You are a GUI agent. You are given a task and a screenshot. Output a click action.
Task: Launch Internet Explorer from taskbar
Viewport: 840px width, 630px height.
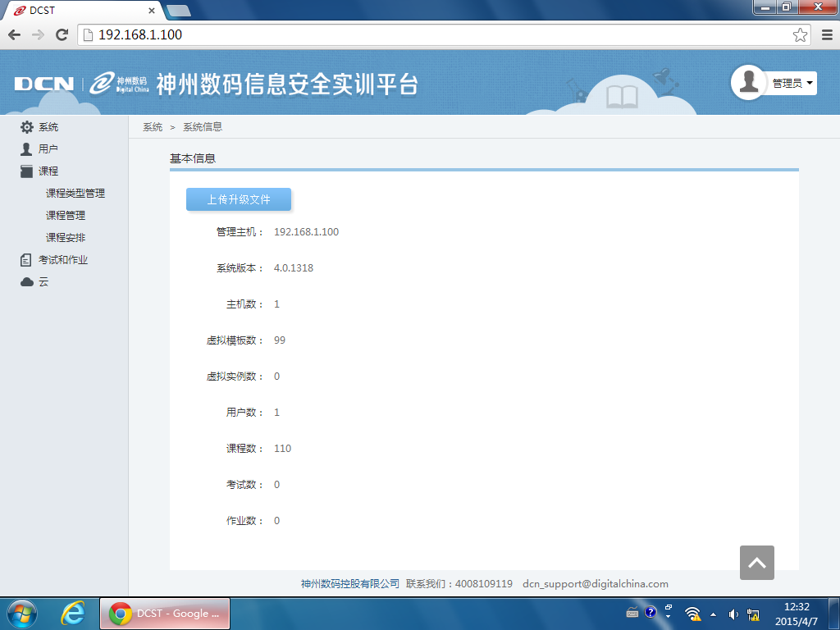(x=73, y=614)
